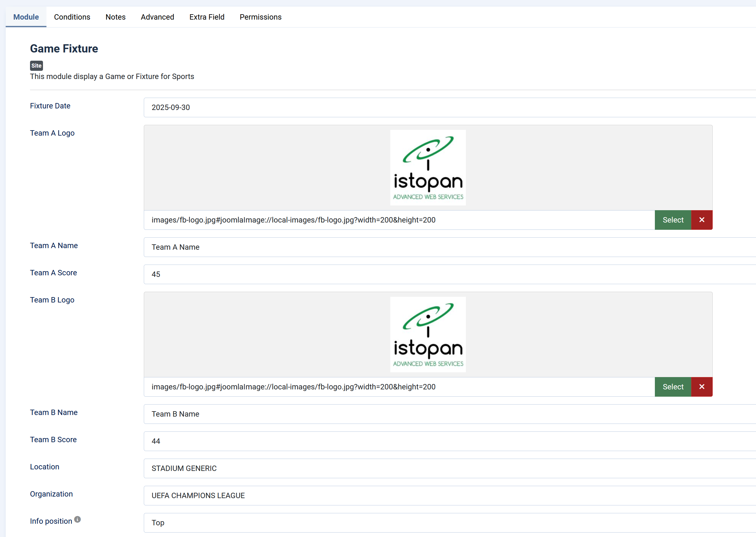Screen dimensions: 756x537
Task: Switch to the Permissions tab
Action: (260, 17)
